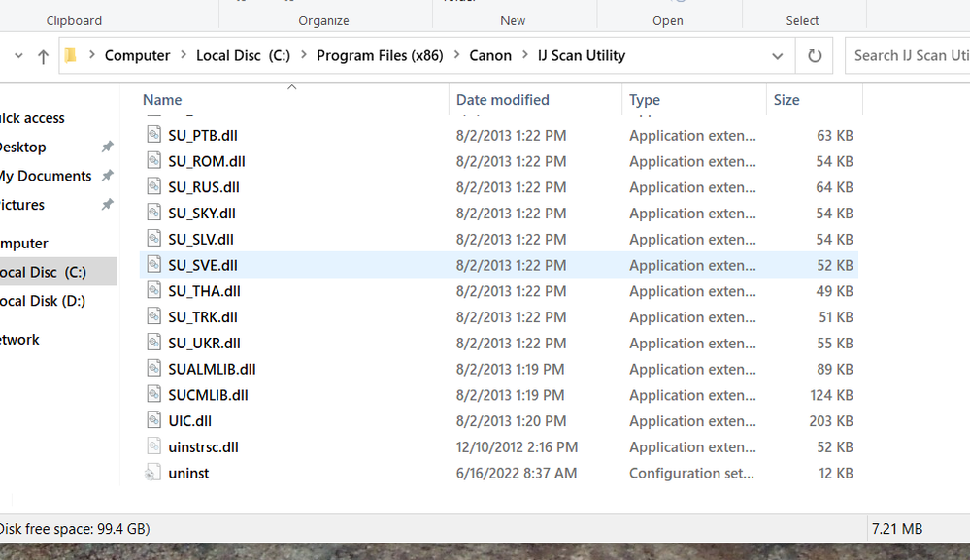Screen dimensions: 970x560
Task: Click the pin icon beside Desktop
Action: (107, 148)
